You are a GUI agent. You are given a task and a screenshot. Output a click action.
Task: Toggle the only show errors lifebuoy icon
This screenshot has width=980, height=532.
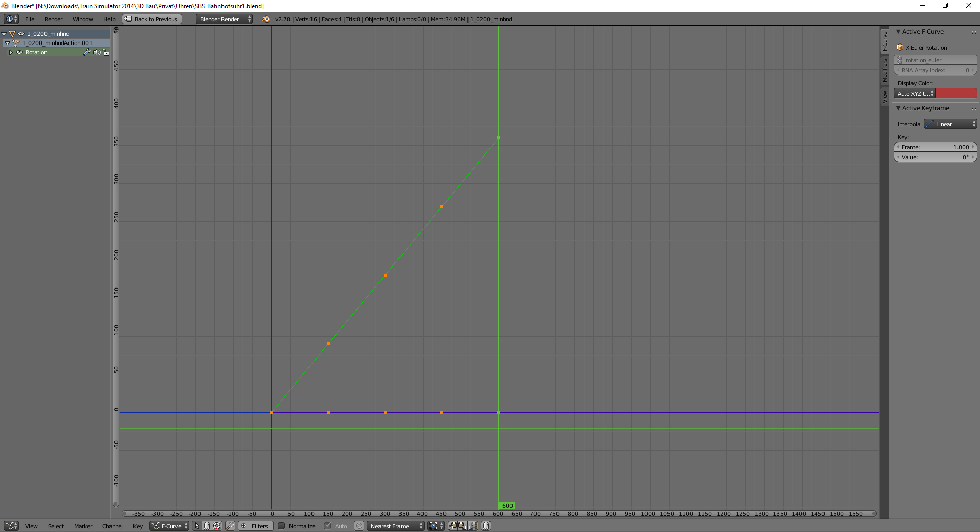(217, 526)
